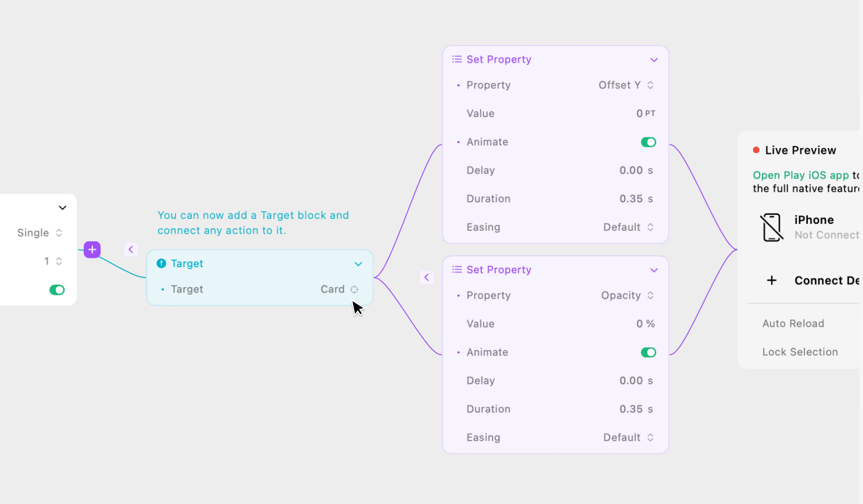Click the Connect Device plus button
This screenshot has width=863, height=504.
pyautogui.click(x=771, y=280)
